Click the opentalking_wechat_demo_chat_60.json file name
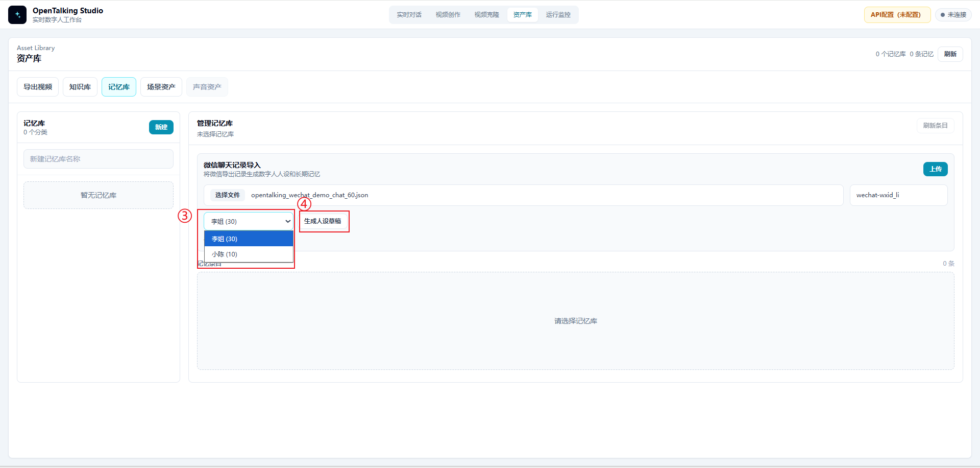Viewport: 980px width, 468px height. [309, 195]
